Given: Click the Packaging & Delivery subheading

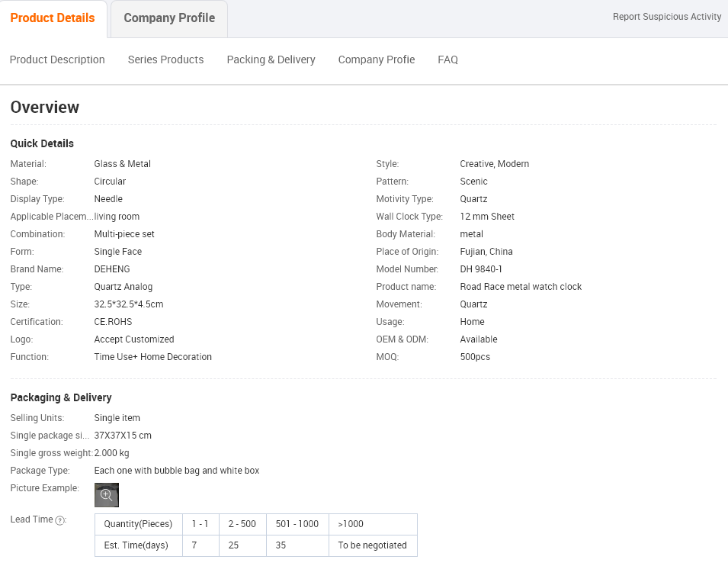Looking at the screenshot, I should pos(61,397).
